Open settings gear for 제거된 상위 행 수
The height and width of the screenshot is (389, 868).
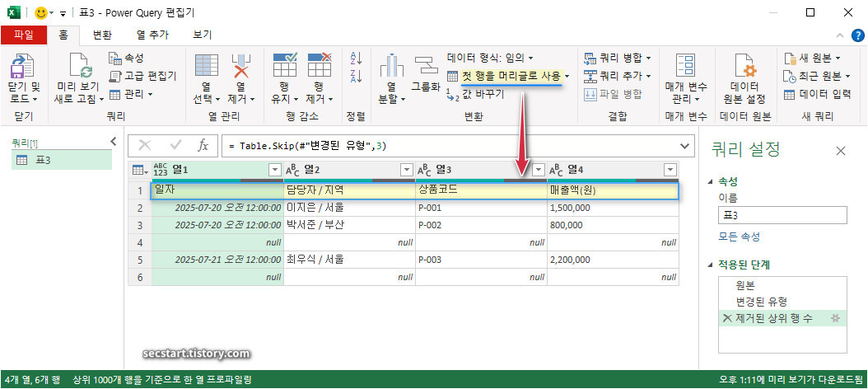[836, 318]
